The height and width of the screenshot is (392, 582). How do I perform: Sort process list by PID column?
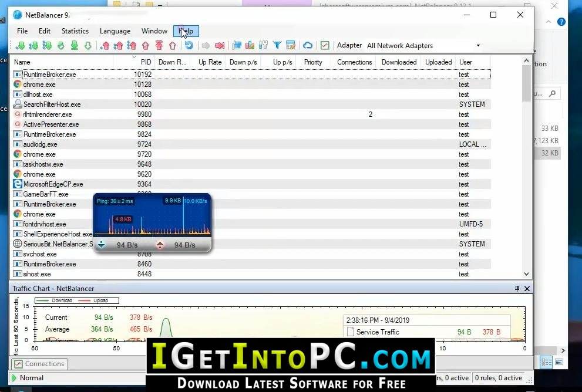pyautogui.click(x=134, y=62)
